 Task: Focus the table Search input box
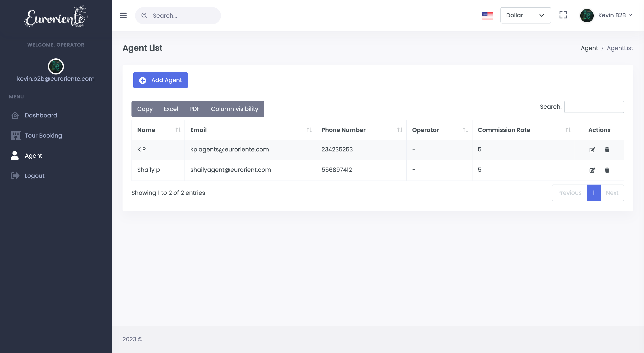tap(594, 107)
